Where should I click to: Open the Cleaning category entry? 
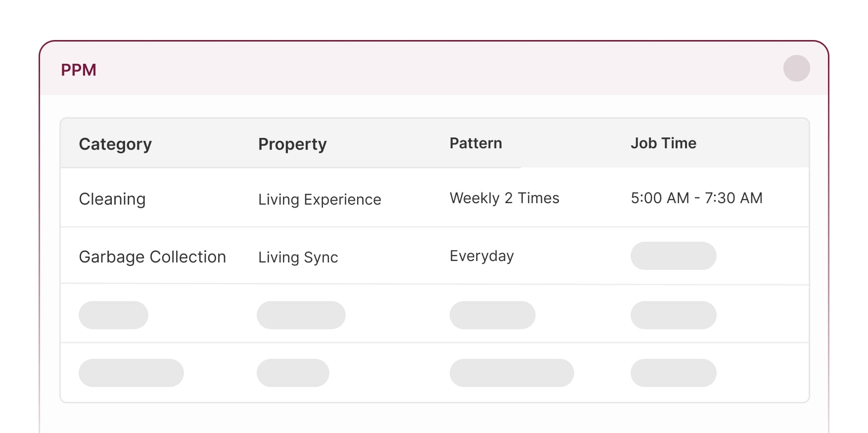(x=112, y=199)
